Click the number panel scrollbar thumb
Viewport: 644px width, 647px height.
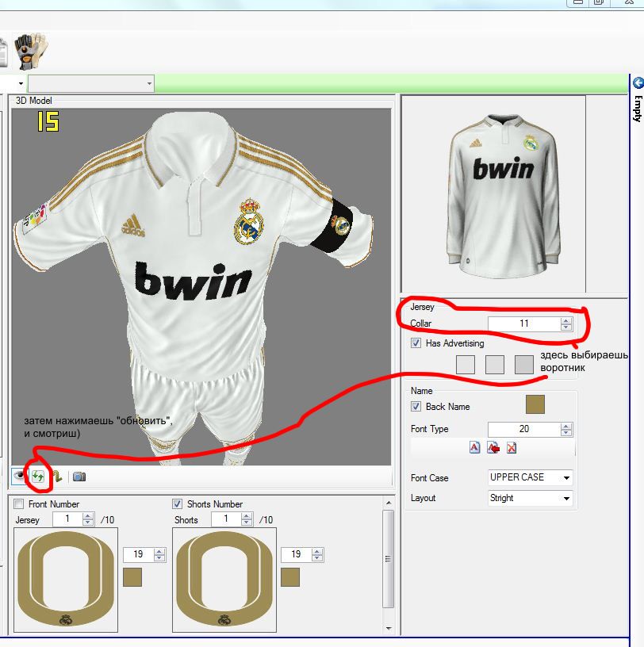(388, 559)
